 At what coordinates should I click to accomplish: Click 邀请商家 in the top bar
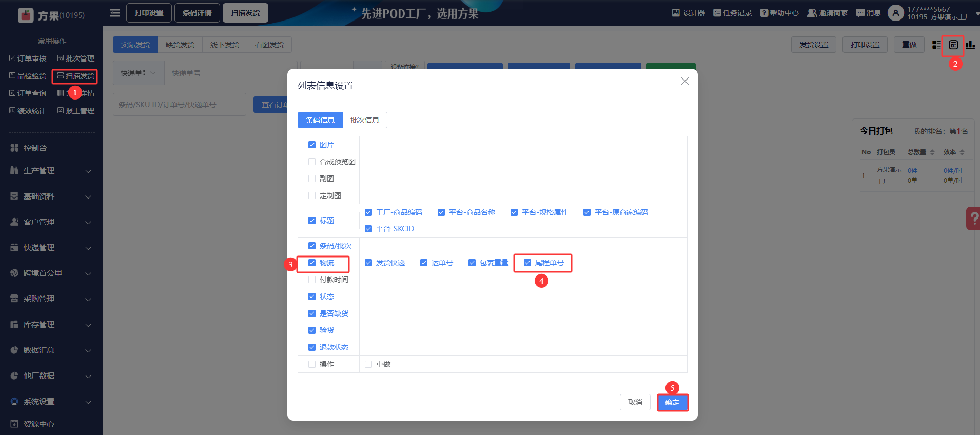[x=828, y=13]
